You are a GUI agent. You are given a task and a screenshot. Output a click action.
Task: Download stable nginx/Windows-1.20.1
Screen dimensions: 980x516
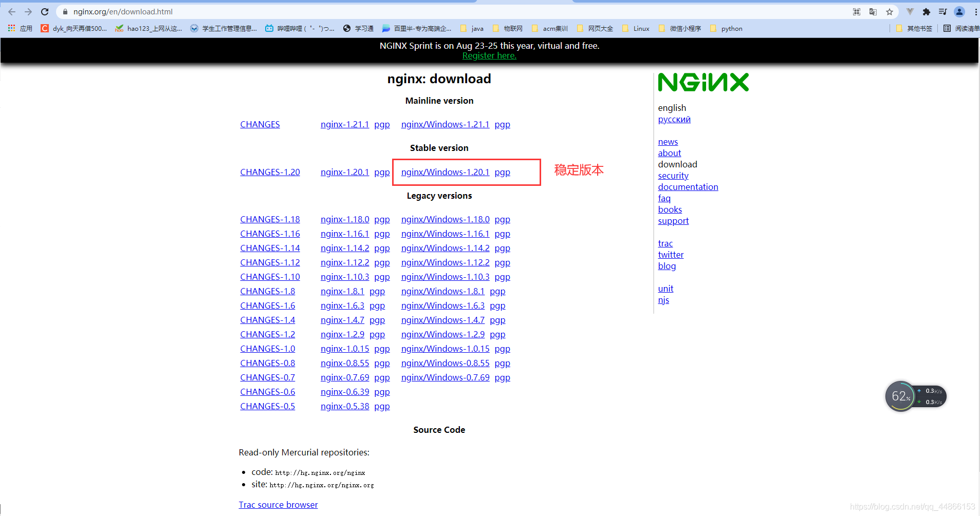(445, 172)
